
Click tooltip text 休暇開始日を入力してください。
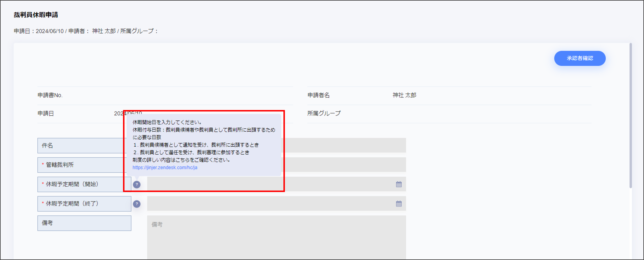(167, 122)
